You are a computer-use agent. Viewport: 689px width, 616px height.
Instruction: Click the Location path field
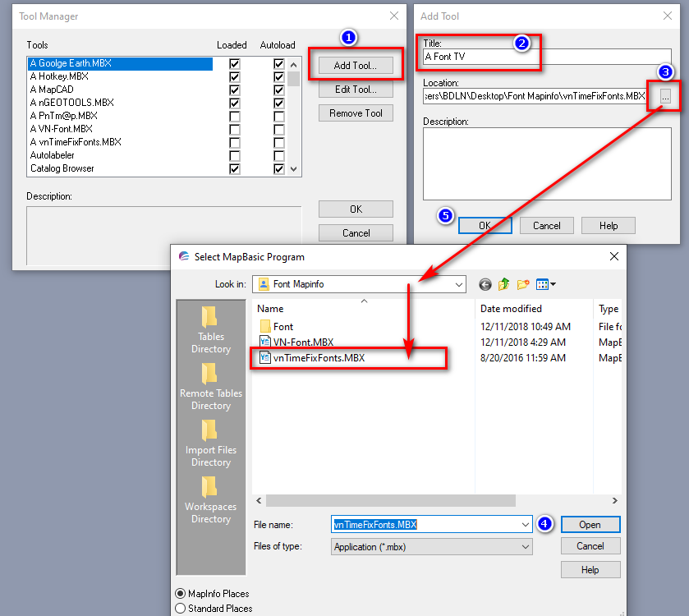(535, 96)
